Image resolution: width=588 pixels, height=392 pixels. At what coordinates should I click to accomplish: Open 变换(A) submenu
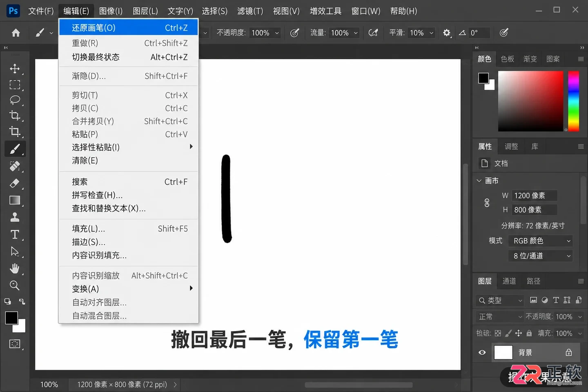click(129, 289)
